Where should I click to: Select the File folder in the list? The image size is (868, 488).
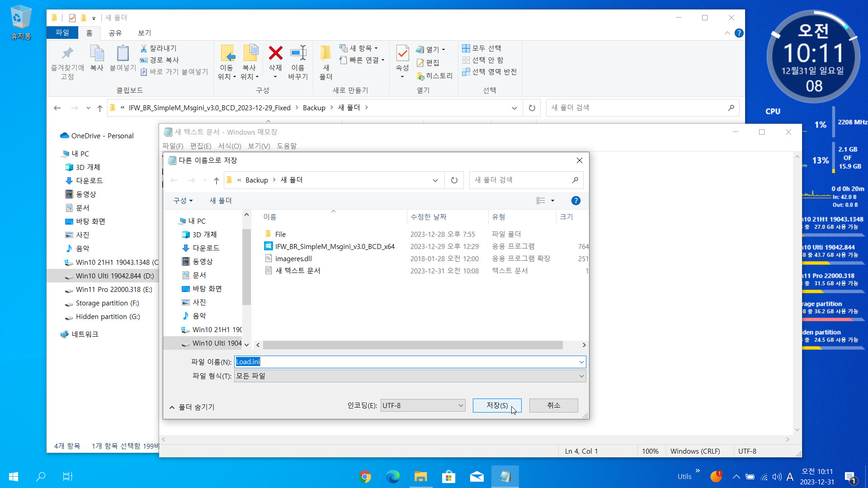pyautogui.click(x=280, y=234)
